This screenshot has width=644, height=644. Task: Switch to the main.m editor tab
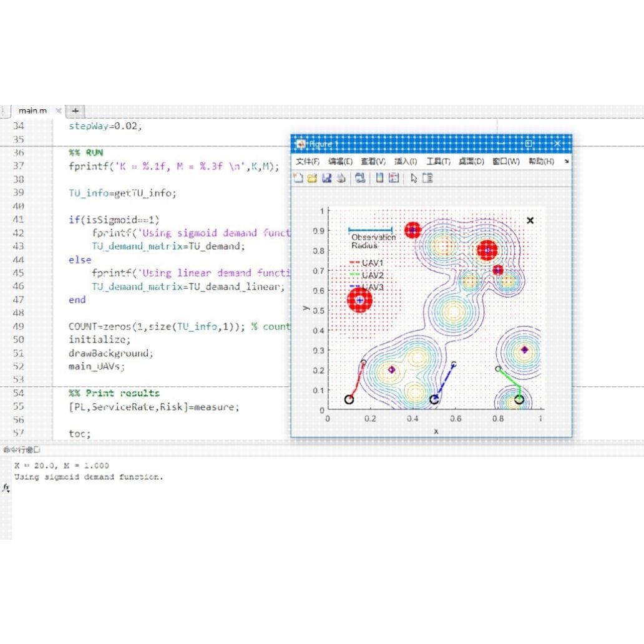(x=33, y=110)
